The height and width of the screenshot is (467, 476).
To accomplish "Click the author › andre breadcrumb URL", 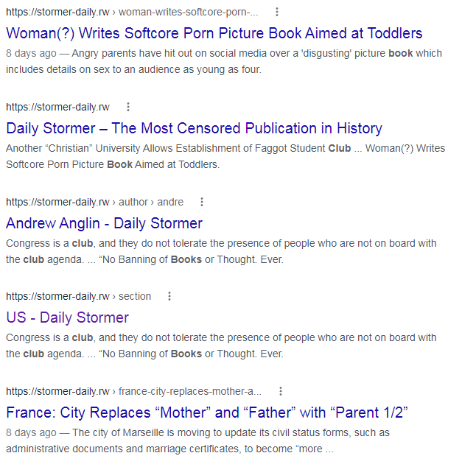I will [x=95, y=202].
